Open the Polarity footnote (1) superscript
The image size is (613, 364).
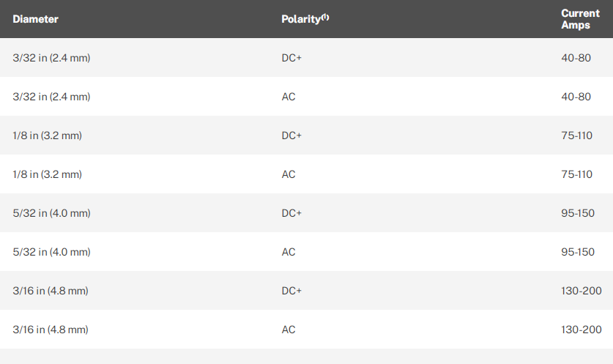pyautogui.click(x=325, y=17)
